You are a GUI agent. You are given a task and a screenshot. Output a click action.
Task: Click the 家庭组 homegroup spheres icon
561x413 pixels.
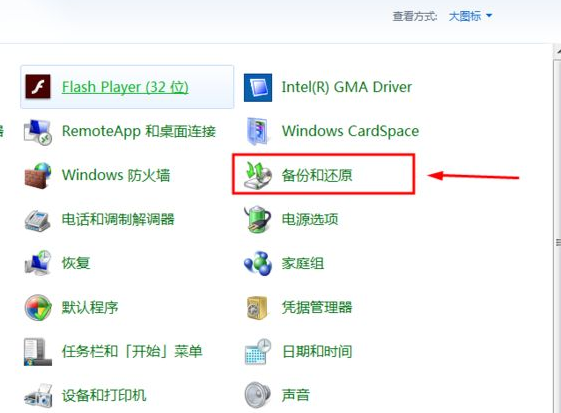click(x=258, y=263)
